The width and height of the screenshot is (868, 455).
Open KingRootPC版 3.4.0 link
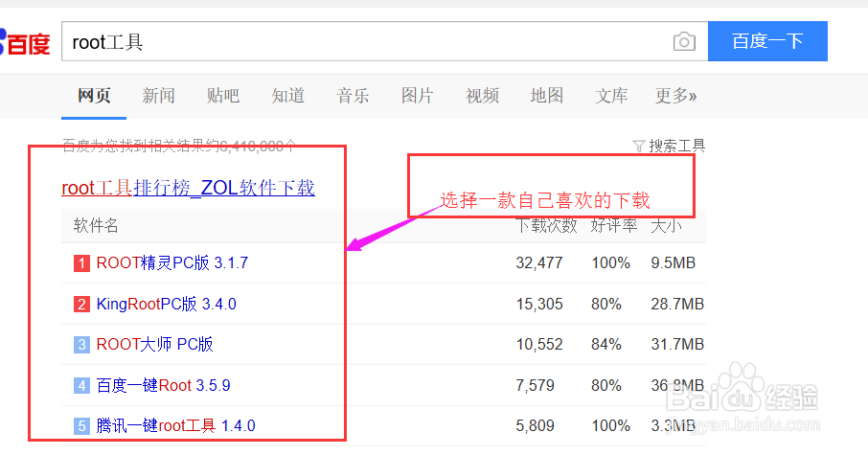coord(166,304)
